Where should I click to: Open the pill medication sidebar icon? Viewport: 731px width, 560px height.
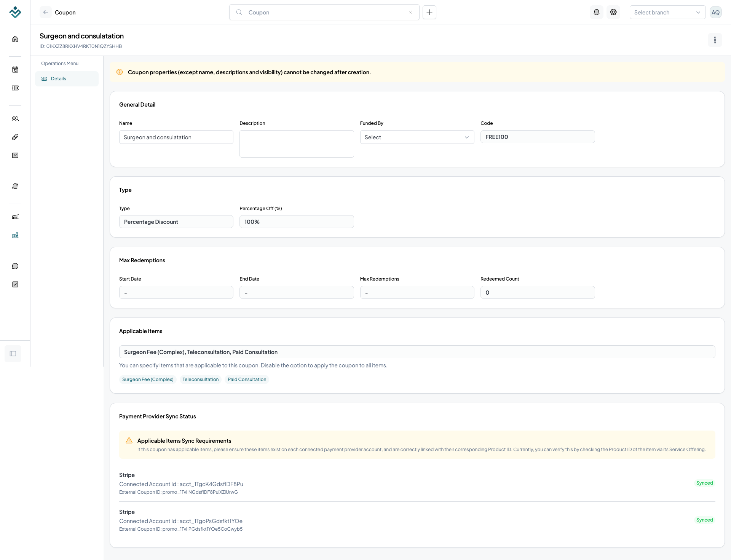pos(15,137)
